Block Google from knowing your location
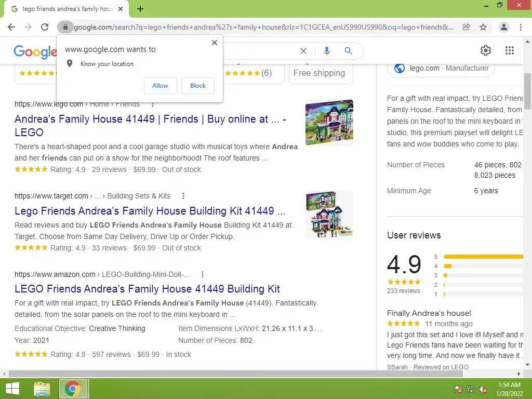Image resolution: width=532 pixels, height=399 pixels. [x=198, y=86]
